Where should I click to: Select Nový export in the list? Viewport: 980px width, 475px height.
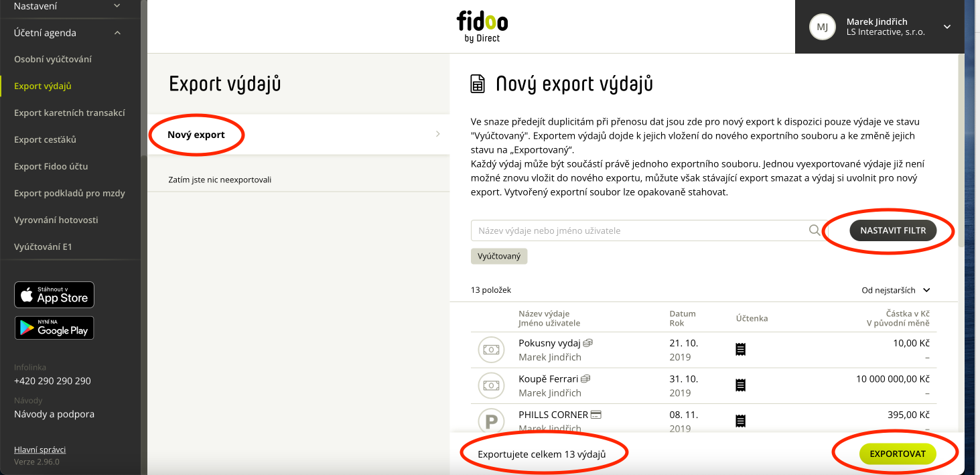tap(298, 135)
